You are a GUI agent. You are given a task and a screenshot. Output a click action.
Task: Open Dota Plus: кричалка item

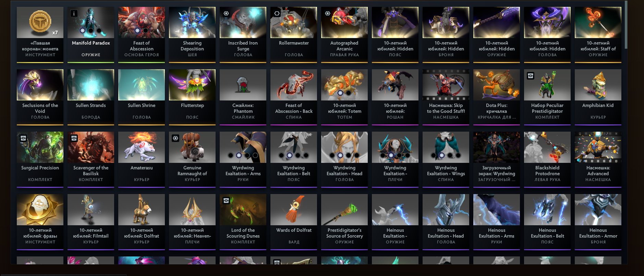pos(497,97)
